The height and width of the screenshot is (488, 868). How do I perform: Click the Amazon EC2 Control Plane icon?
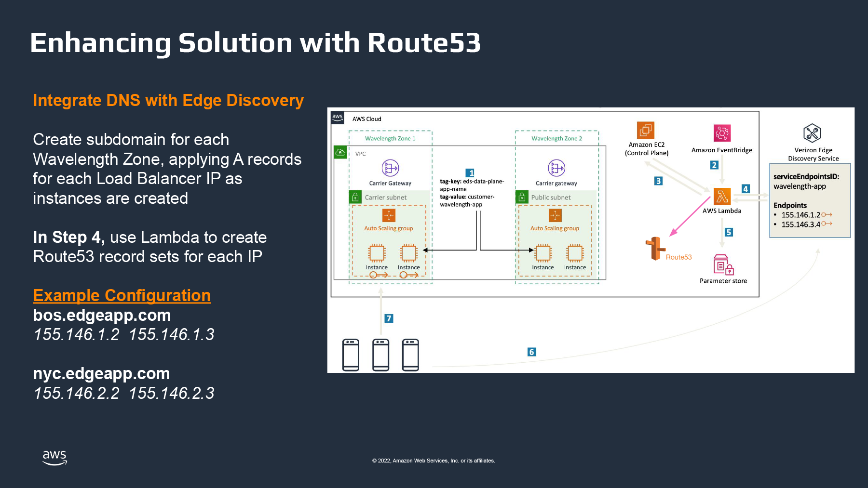pyautogui.click(x=646, y=130)
